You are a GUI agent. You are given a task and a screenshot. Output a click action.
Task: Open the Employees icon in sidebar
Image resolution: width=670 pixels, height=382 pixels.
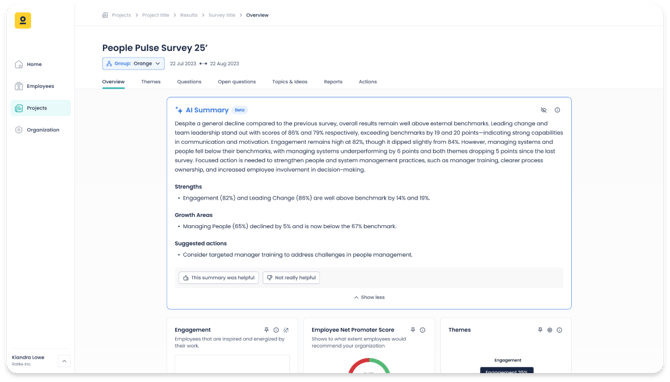(x=19, y=86)
